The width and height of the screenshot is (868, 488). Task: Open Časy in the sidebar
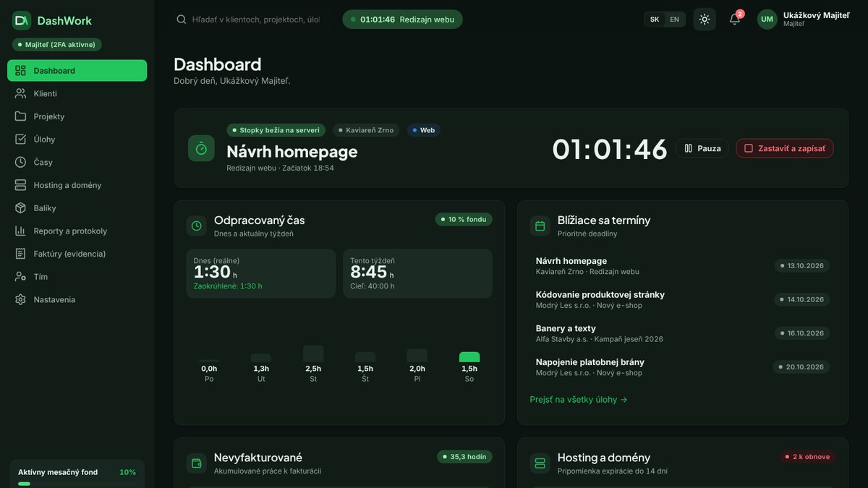(x=77, y=162)
